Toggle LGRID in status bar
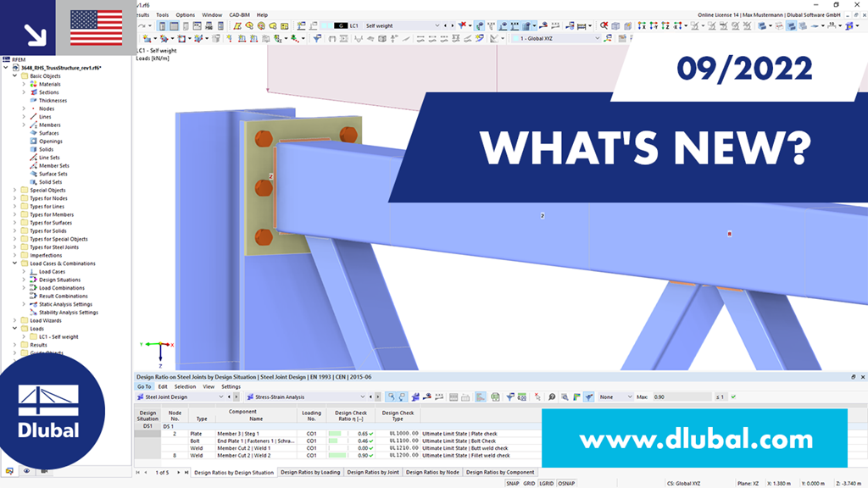Viewport: 868px width, 488px height. (x=547, y=483)
